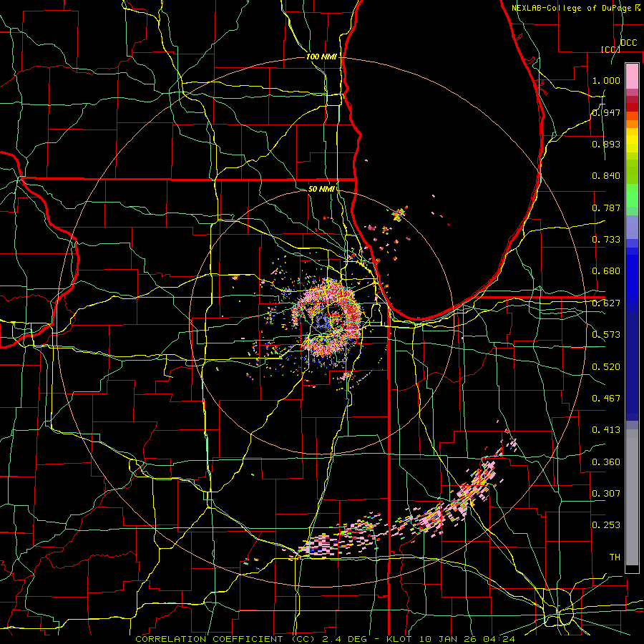Click the 50 NMI range ring label
The image size is (644, 644).
321,189
